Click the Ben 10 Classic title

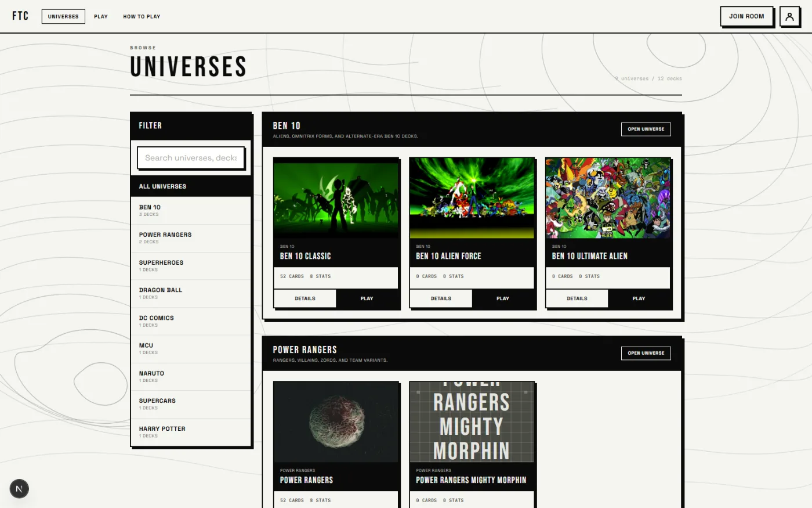[x=306, y=256]
